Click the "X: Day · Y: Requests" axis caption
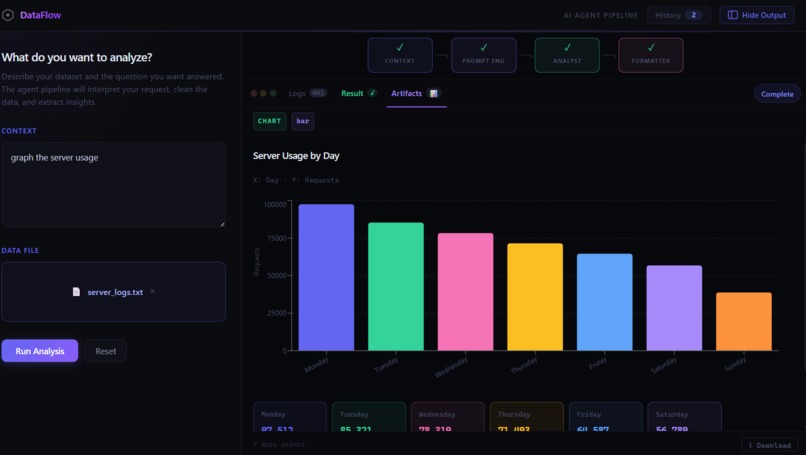 click(296, 180)
